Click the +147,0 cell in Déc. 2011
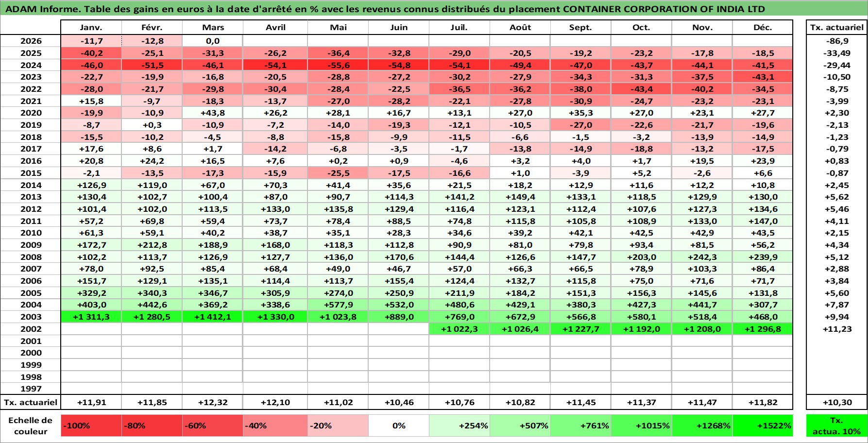868x443 pixels. point(763,221)
